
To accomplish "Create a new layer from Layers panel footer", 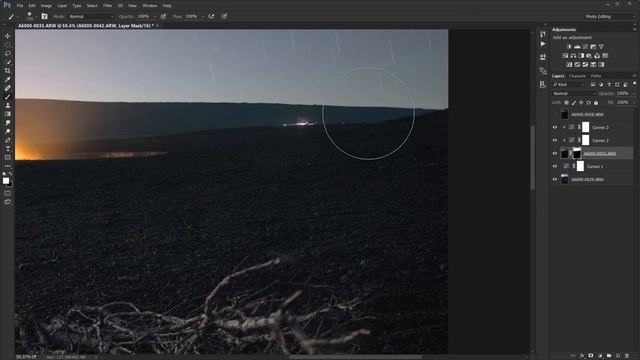I will 618,356.
